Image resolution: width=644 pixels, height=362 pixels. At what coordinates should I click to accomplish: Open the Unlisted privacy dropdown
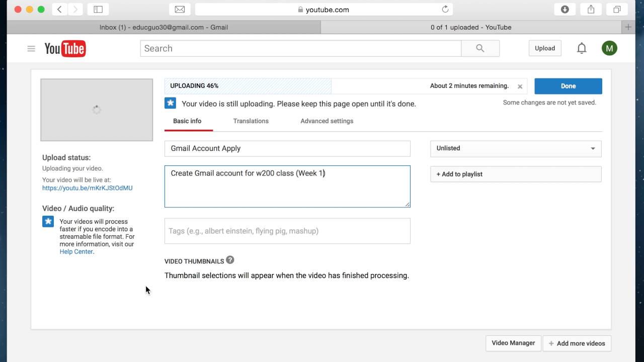click(x=516, y=148)
